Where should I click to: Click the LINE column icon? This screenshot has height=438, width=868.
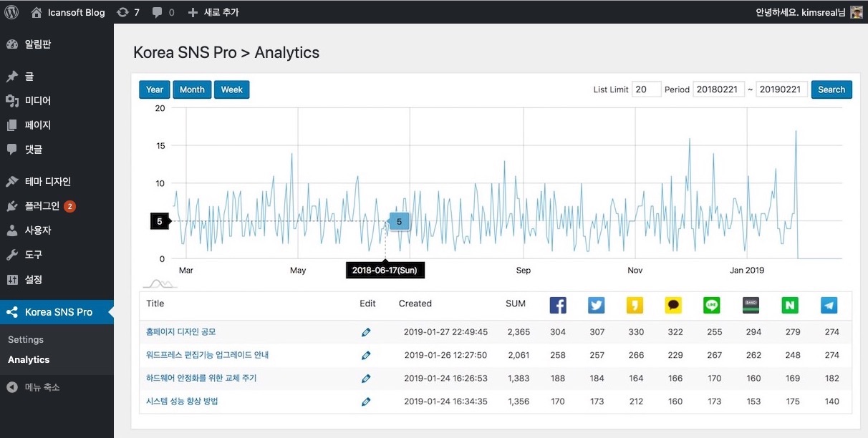point(712,305)
